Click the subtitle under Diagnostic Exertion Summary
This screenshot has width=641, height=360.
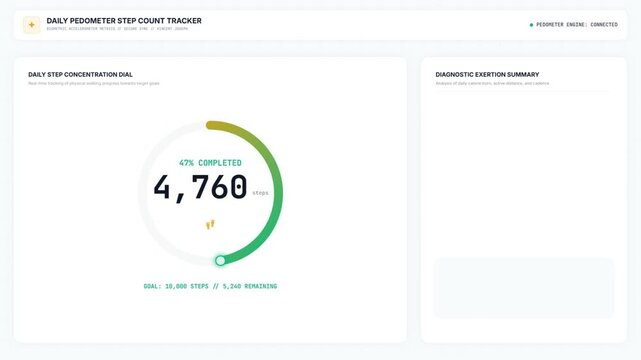[x=492, y=83]
